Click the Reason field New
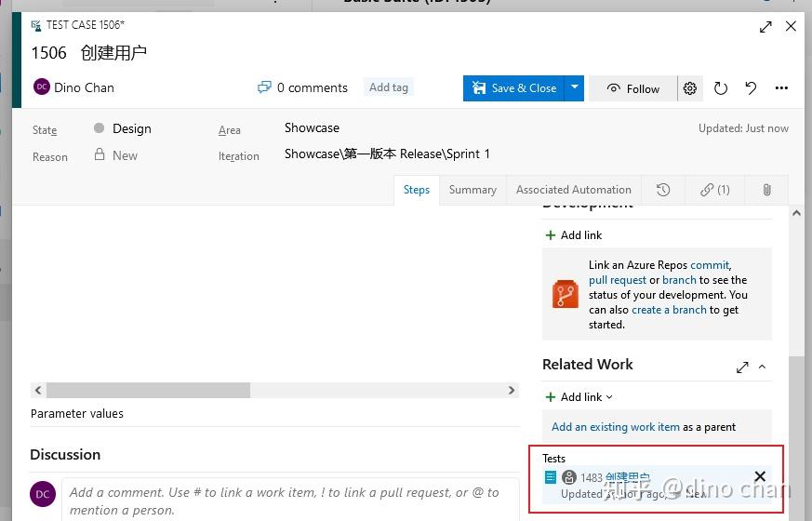Image resolution: width=812 pixels, height=521 pixels. (x=125, y=155)
